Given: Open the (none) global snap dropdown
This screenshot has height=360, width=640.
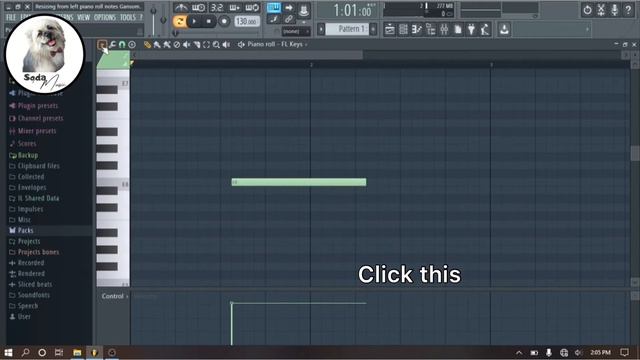Looking at the screenshot, I should 296,31.
